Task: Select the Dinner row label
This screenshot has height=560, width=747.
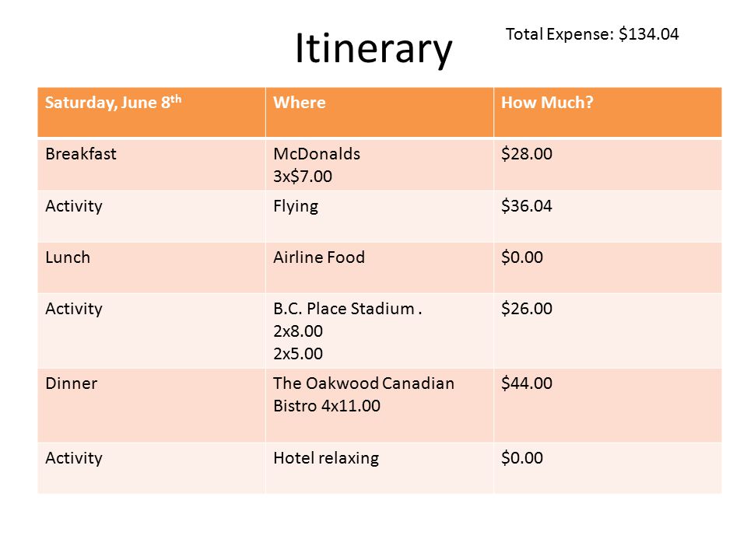Action: click(x=152, y=405)
